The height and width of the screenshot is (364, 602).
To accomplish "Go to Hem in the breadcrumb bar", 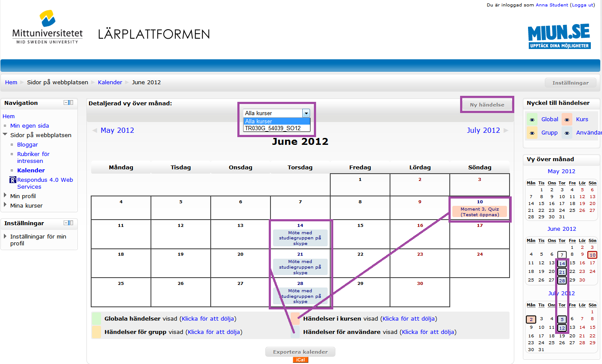I will coord(11,82).
